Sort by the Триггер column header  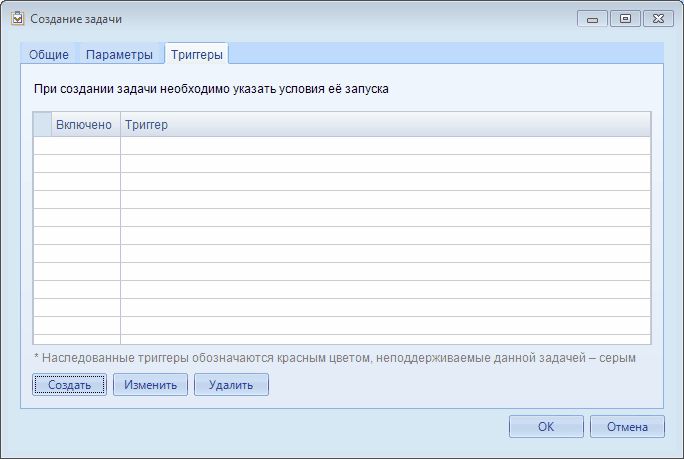coord(385,124)
